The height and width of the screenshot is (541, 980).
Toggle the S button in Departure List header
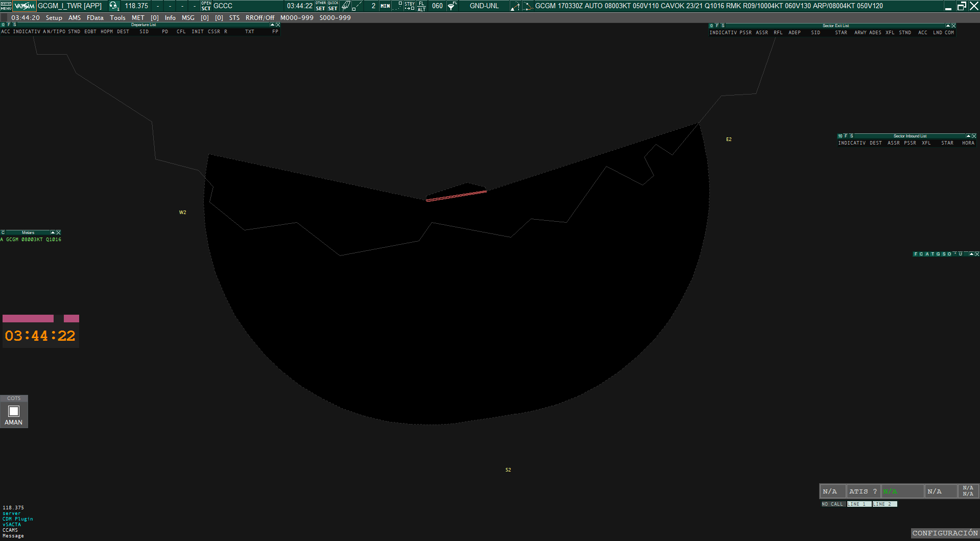tap(14, 25)
